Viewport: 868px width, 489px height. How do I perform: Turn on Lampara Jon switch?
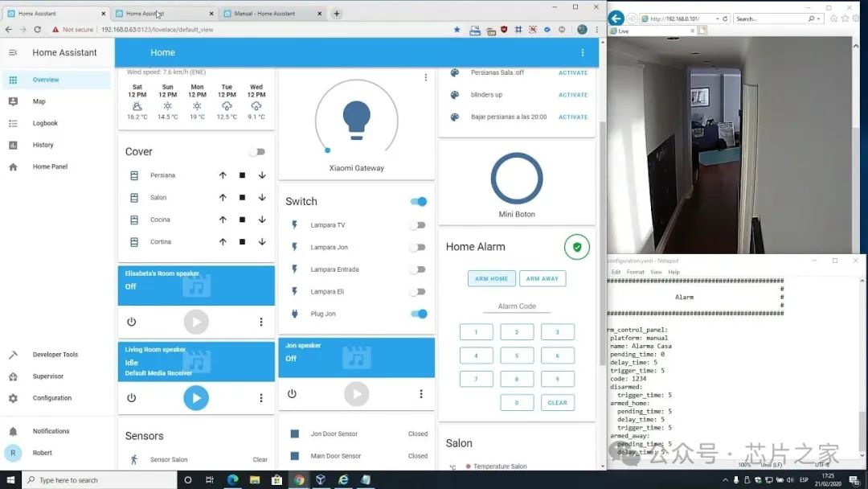[x=418, y=248]
